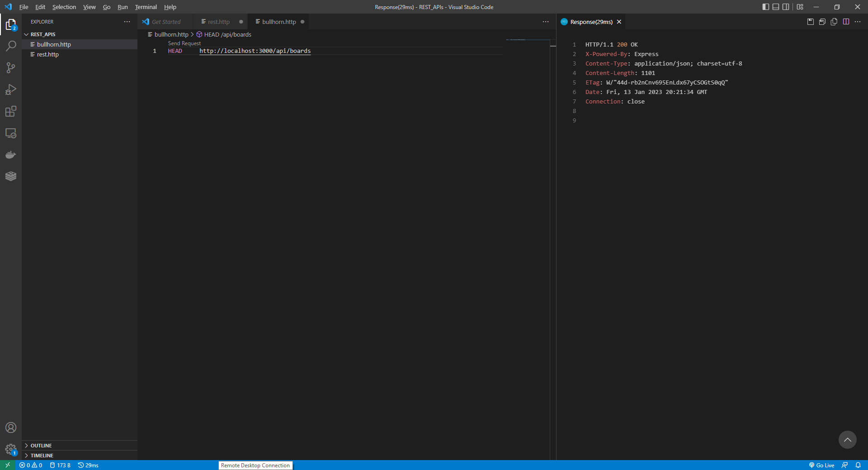Open the View menu
The width and height of the screenshot is (868, 470).
[90, 7]
